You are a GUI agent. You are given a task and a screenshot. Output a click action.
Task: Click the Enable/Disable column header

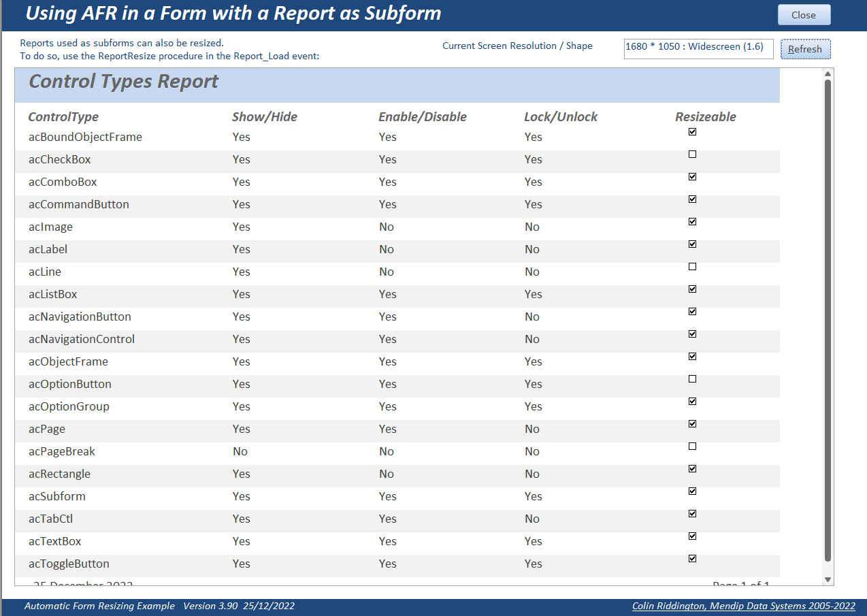click(x=423, y=117)
